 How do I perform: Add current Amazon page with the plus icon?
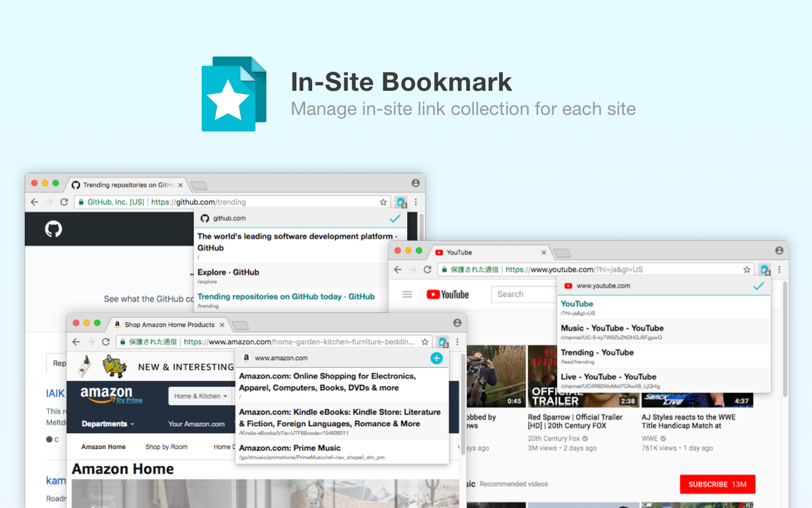pyautogui.click(x=436, y=358)
